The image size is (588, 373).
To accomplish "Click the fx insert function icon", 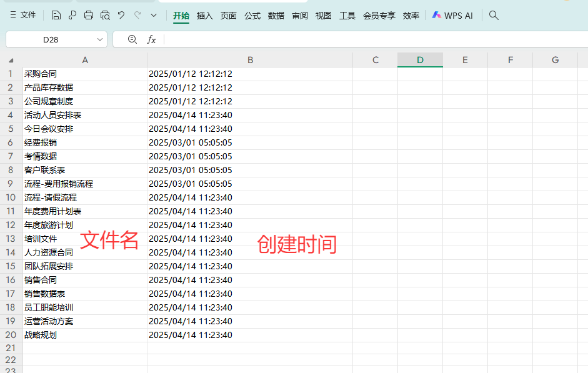I will coord(151,39).
